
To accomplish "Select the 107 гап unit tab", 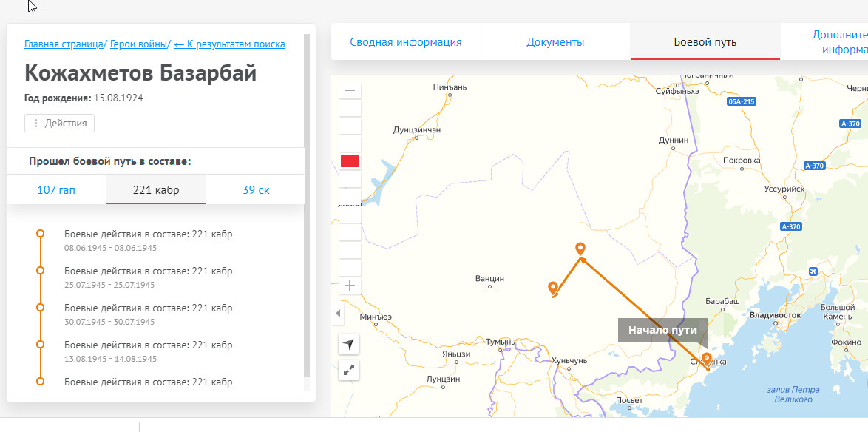I will pos(56,190).
